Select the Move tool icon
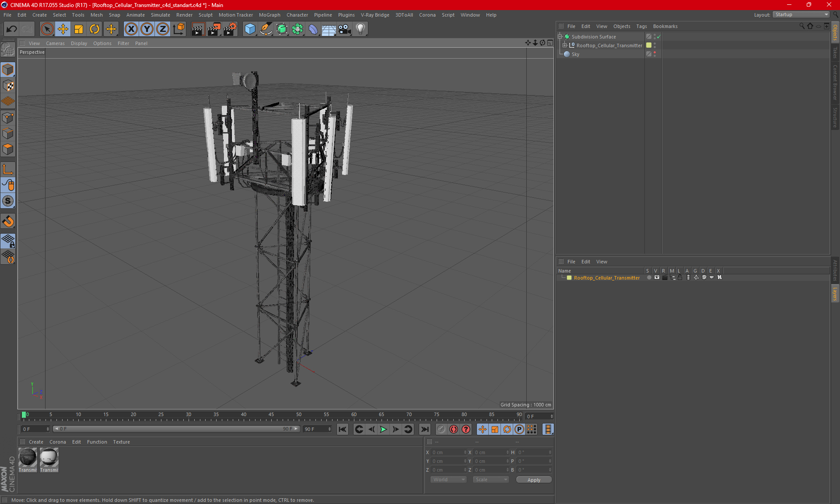This screenshot has height=504, width=840. coord(63,29)
